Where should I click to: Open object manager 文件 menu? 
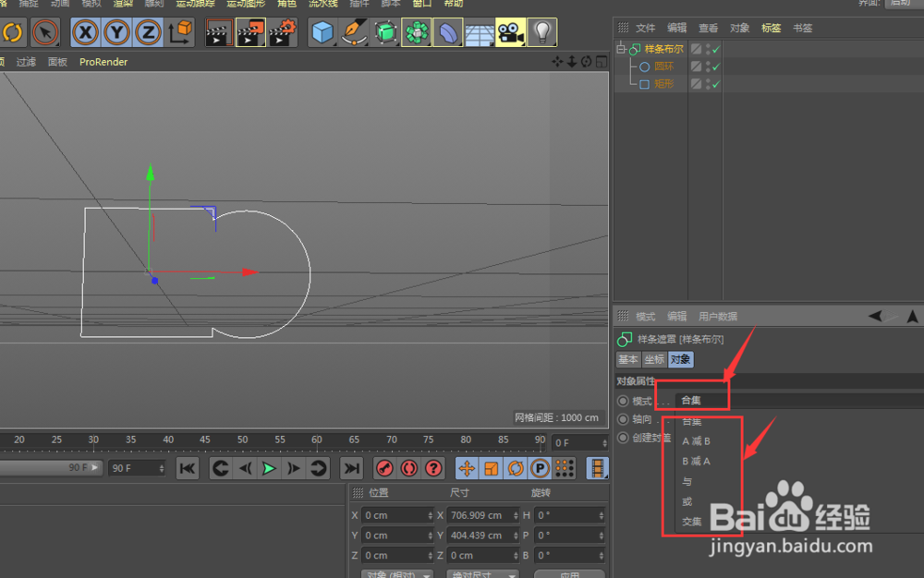click(645, 28)
